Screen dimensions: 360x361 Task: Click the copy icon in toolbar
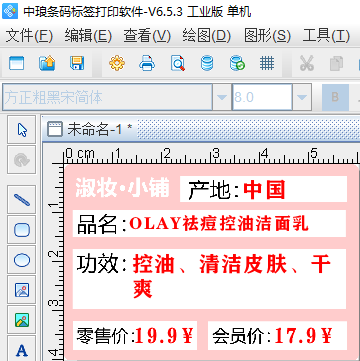tap(336, 64)
